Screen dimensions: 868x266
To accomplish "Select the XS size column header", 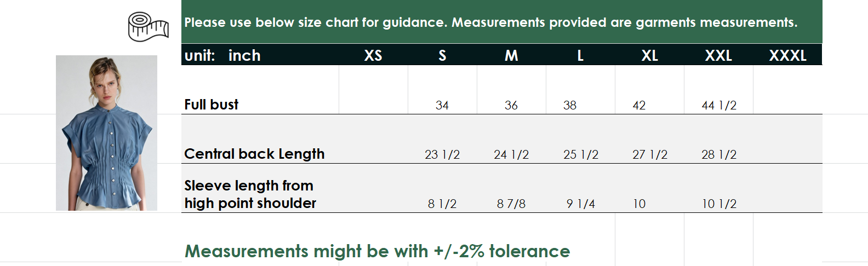I will pos(373,55).
